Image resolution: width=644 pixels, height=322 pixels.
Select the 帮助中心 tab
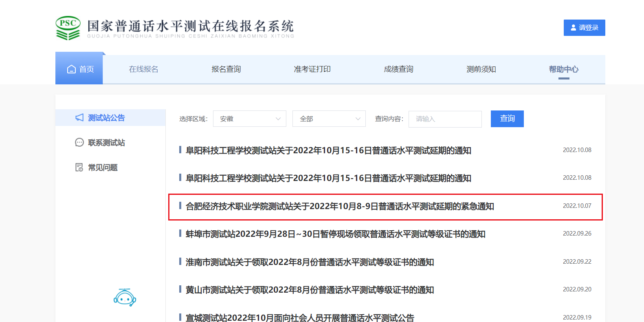pos(563,69)
